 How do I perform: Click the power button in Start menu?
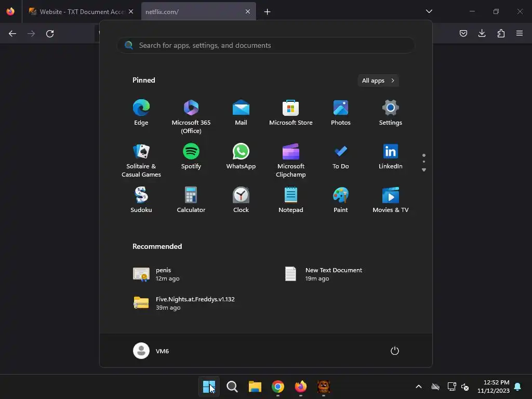(395, 351)
